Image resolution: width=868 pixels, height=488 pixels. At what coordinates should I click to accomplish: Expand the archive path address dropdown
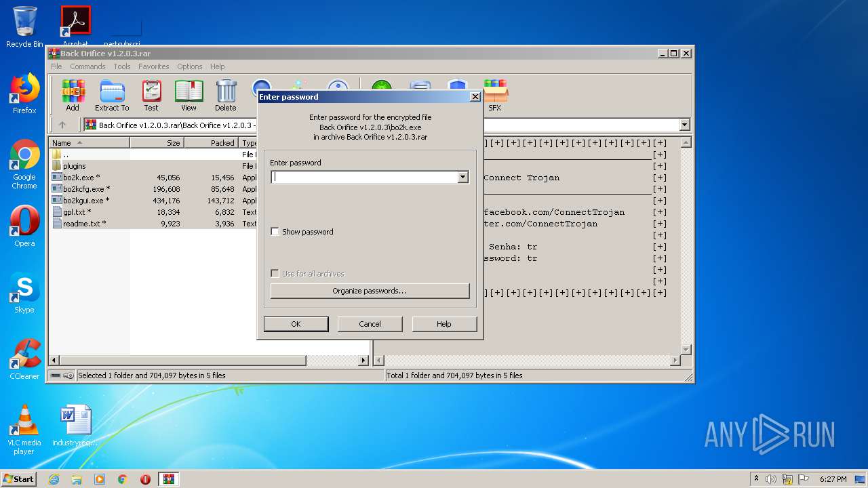(x=684, y=125)
